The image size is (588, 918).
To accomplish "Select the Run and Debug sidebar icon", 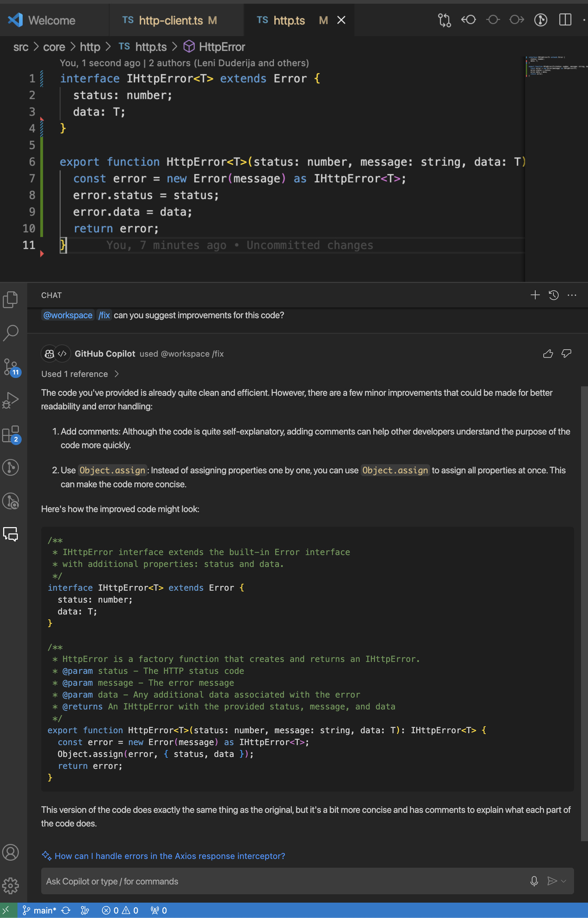I will (11, 400).
